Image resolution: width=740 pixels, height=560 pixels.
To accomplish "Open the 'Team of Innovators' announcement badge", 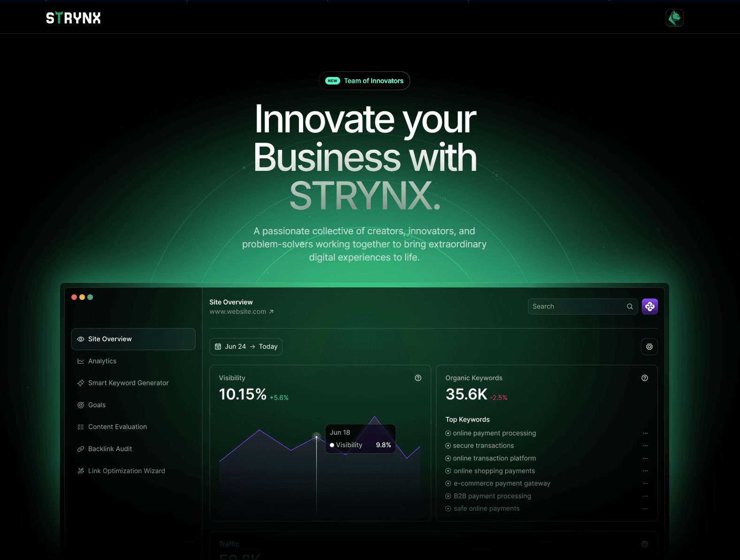I will pyautogui.click(x=364, y=81).
